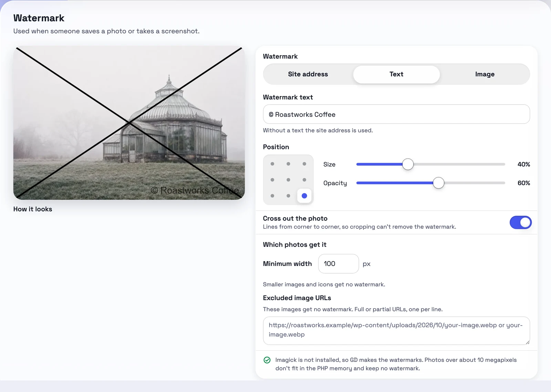Select the bottom-right position dot

(x=304, y=196)
